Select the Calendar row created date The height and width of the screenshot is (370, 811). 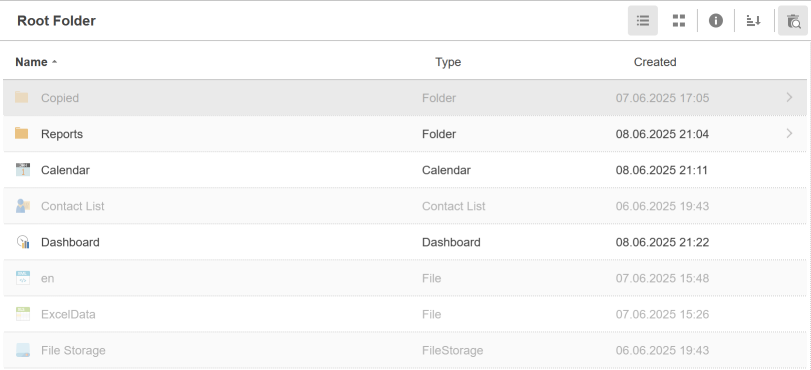tap(662, 170)
